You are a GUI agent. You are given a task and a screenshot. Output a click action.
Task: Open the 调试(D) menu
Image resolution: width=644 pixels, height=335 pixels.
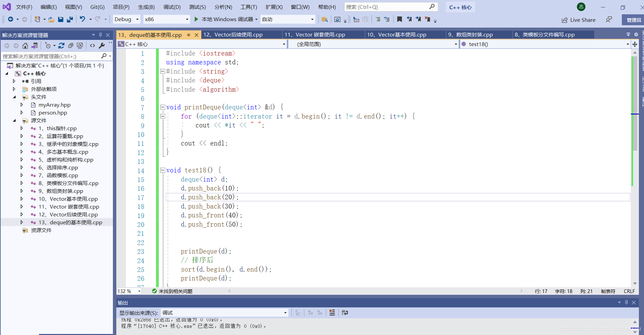pyautogui.click(x=172, y=7)
